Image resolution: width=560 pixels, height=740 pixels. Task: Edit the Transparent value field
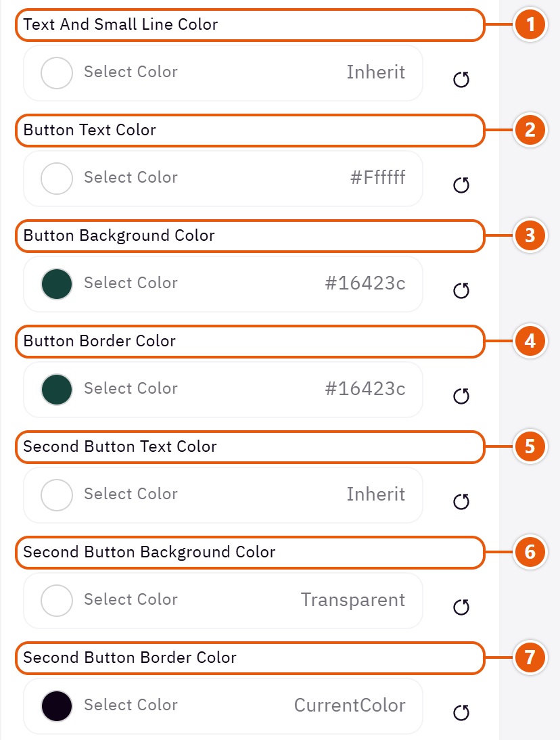click(353, 600)
